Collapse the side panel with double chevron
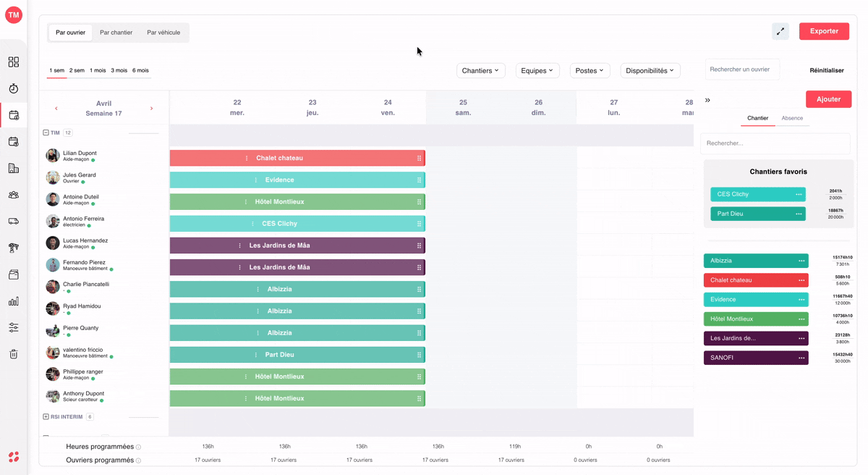This screenshot has height=475, width=868. coord(707,100)
